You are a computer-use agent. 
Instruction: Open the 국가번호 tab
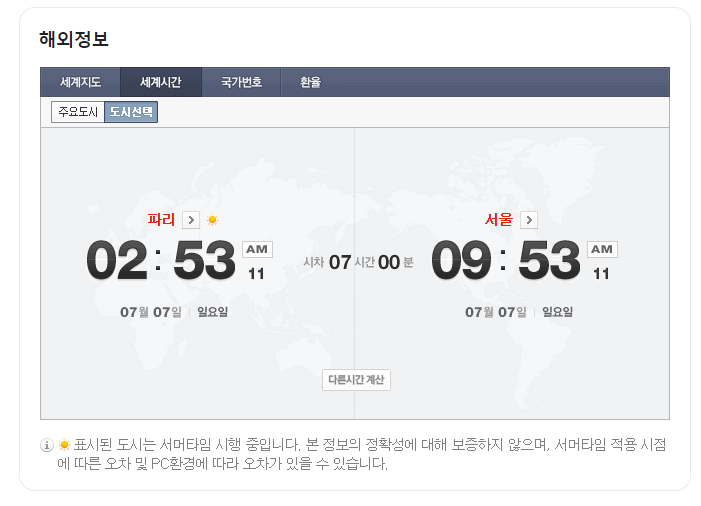pyautogui.click(x=241, y=82)
